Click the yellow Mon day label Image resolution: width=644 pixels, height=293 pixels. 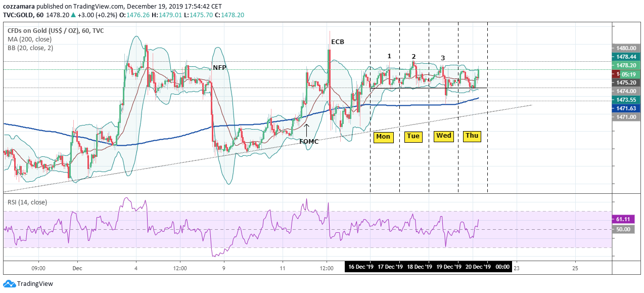(383, 137)
